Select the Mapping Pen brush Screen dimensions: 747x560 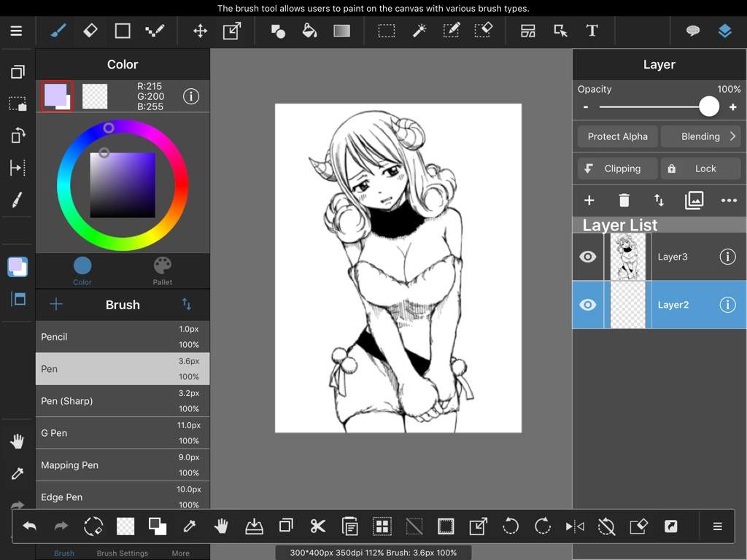[123, 464]
